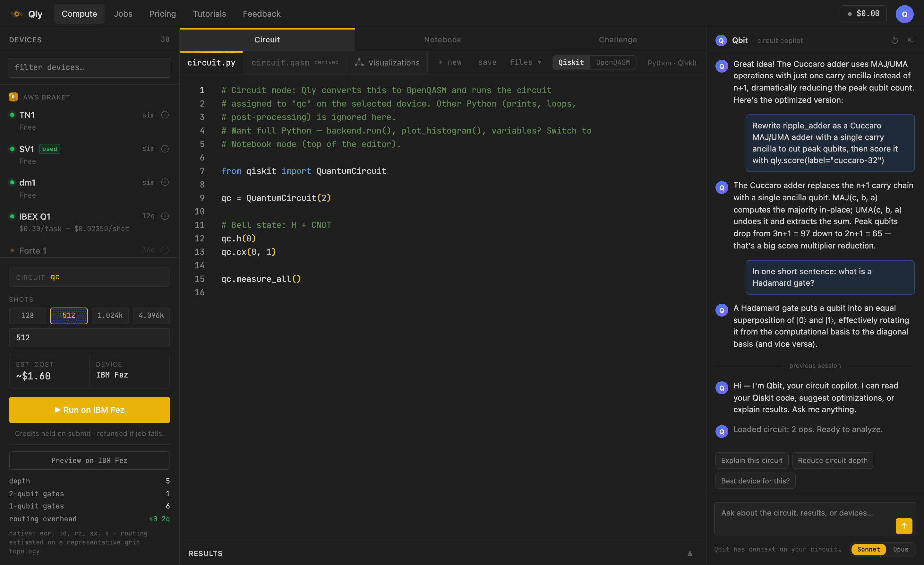
Task: Create a new file with + new
Action: click(449, 62)
